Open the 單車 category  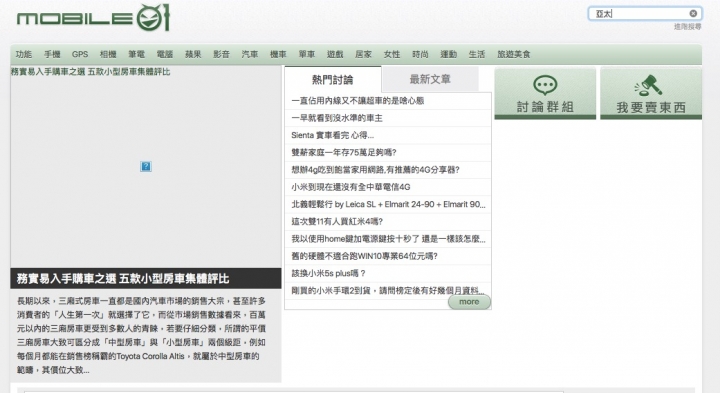(x=307, y=54)
